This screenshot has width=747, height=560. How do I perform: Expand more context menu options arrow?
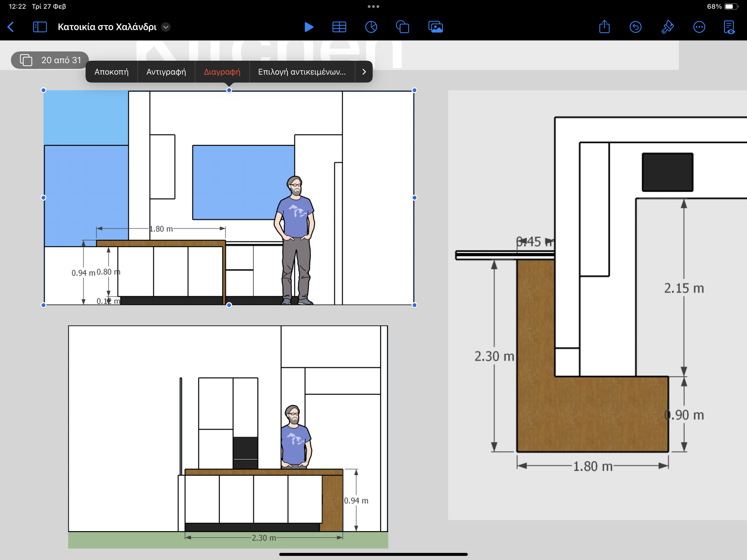[364, 72]
